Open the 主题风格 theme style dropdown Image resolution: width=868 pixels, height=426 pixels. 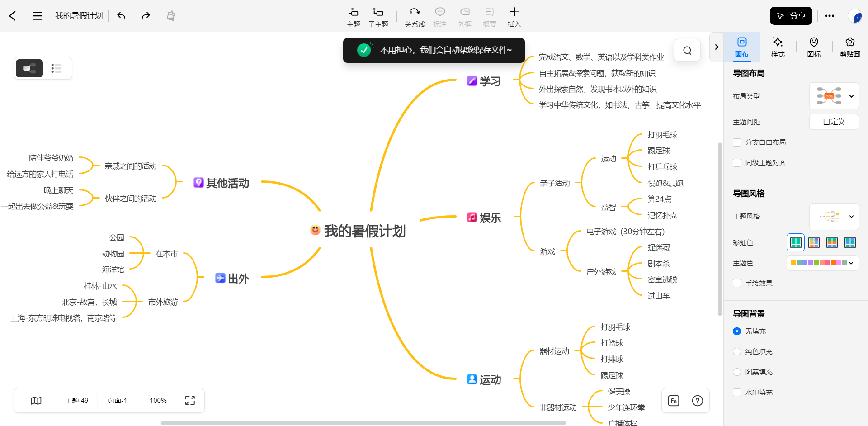[834, 217]
